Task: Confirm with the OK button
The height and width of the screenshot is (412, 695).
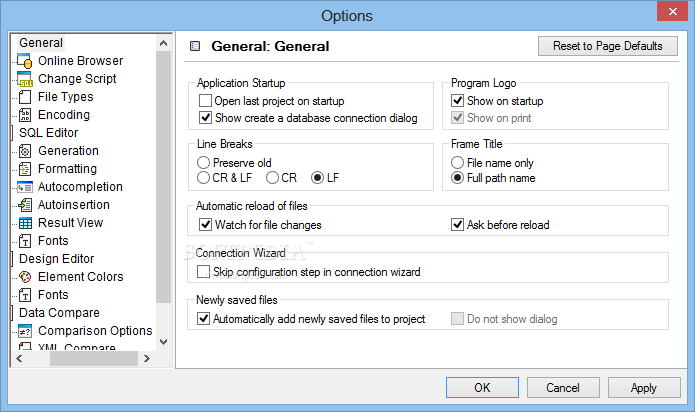Action: tap(482, 388)
